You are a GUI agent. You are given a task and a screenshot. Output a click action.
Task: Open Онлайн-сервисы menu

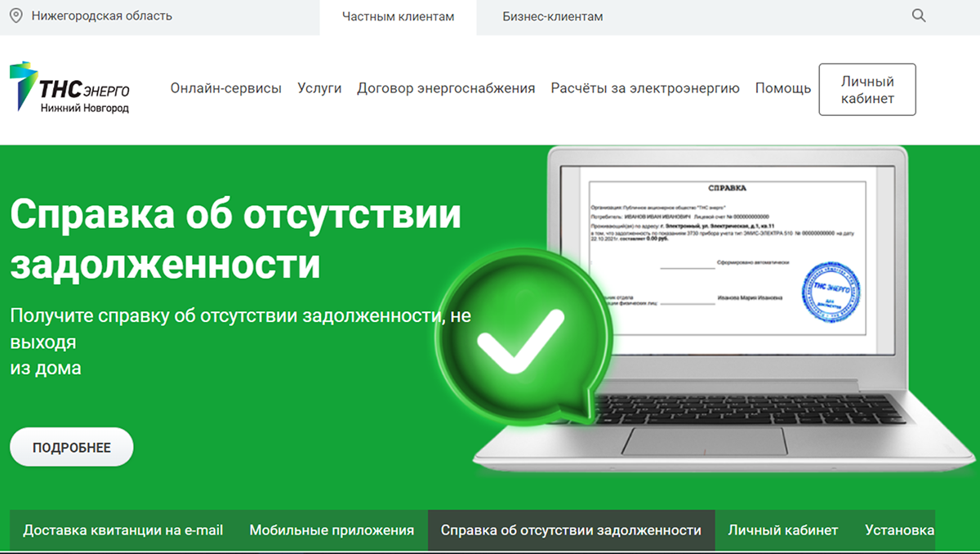[226, 88]
